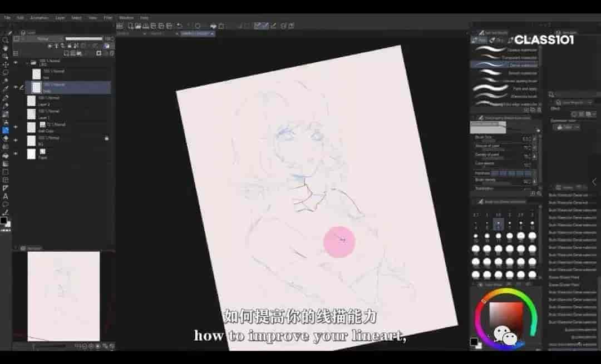The width and height of the screenshot is (601, 364).
Task: Select Layer 1 in the layer list
Action: [68, 114]
